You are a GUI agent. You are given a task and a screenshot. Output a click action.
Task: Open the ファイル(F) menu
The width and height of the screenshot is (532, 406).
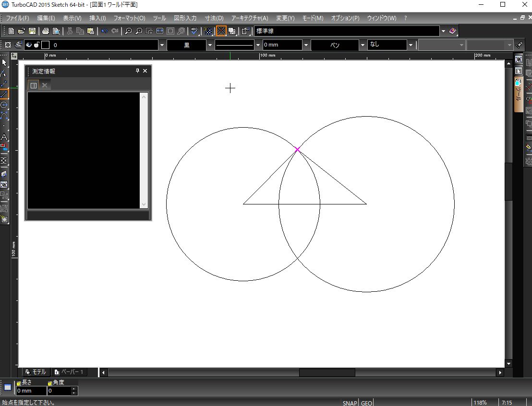[x=17, y=18]
